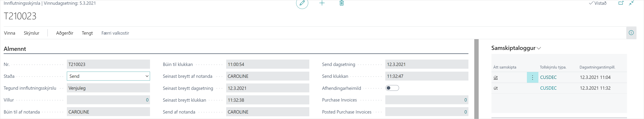Click the plus icon to create new record
Image resolution: width=644 pixels, height=119 pixels.
click(322, 3)
